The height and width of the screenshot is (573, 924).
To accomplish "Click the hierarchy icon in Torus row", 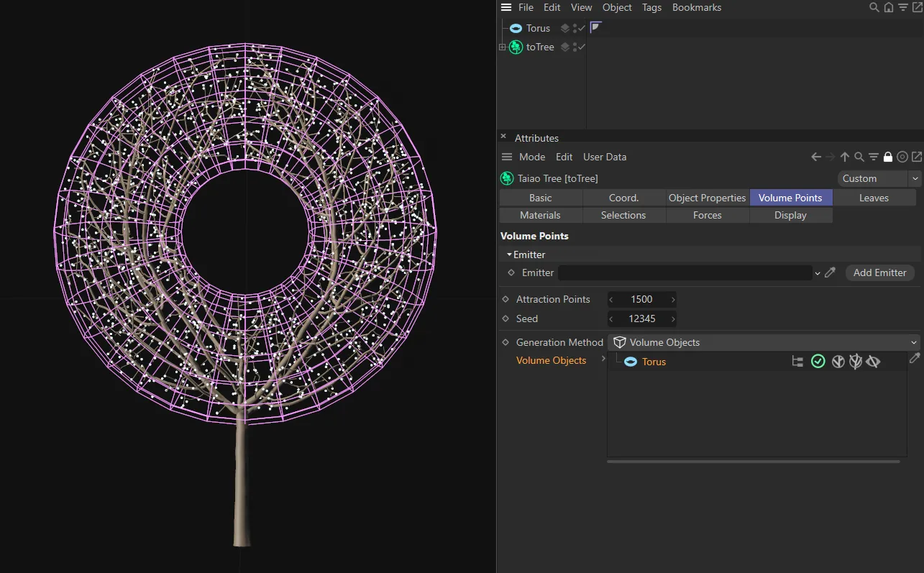I will coord(797,362).
